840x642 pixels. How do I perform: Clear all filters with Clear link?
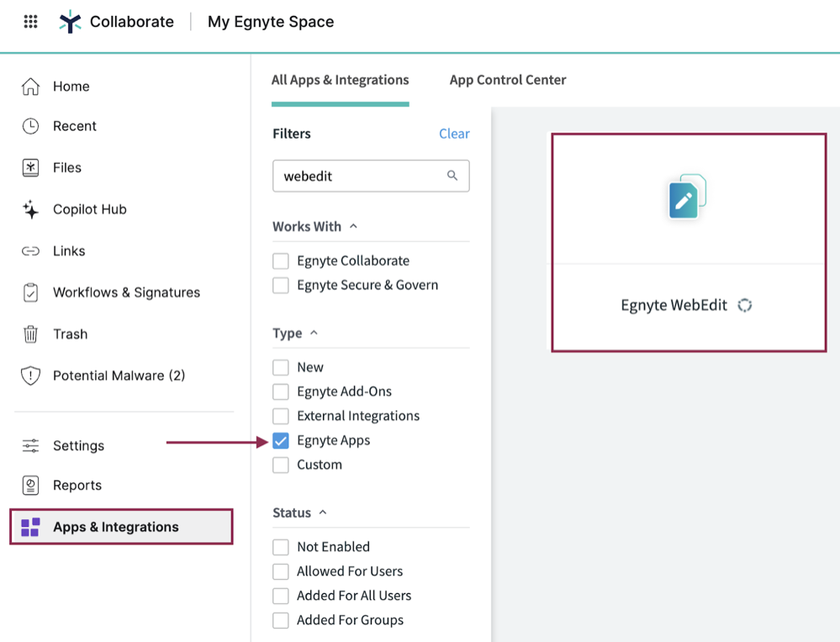click(454, 134)
